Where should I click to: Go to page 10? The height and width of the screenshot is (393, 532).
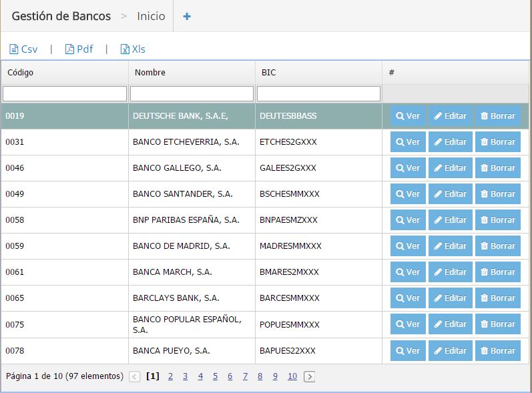click(x=292, y=376)
